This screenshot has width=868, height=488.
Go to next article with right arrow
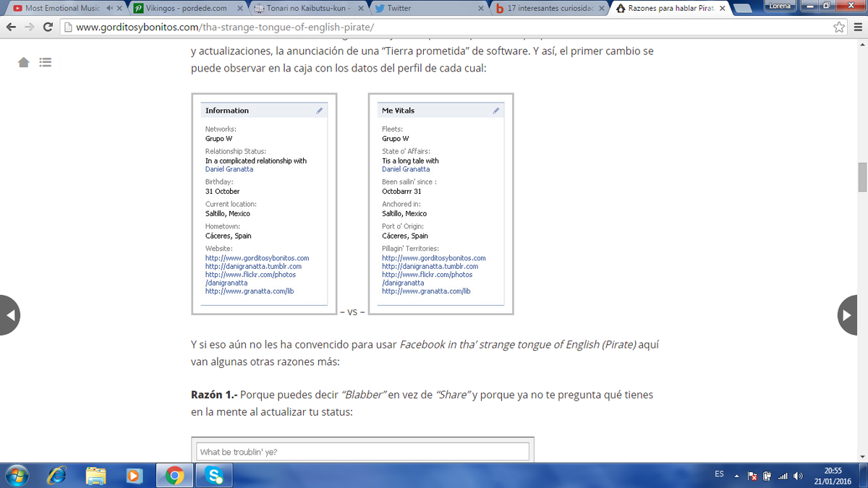tap(848, 315)
